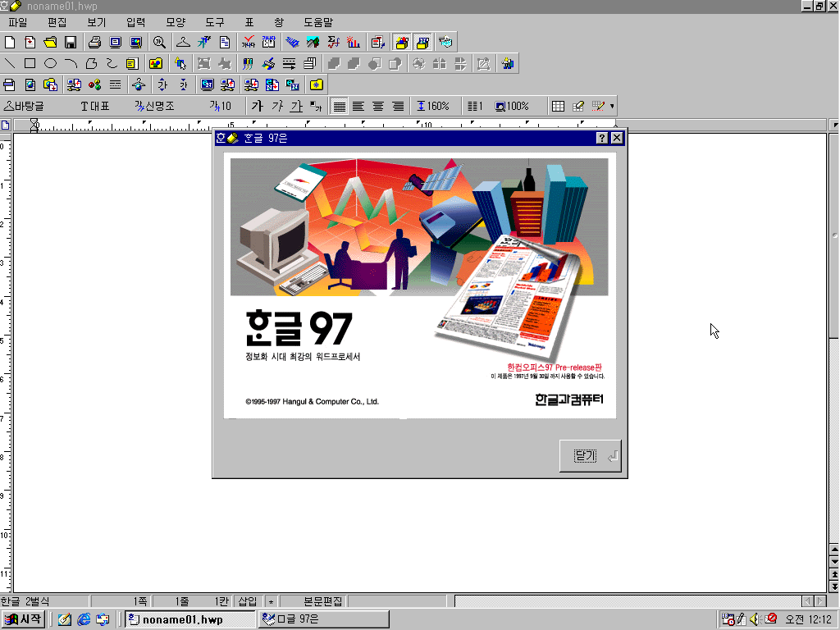
Task: Toggle the first pressed toolbox icon
Action: point(401,43)
